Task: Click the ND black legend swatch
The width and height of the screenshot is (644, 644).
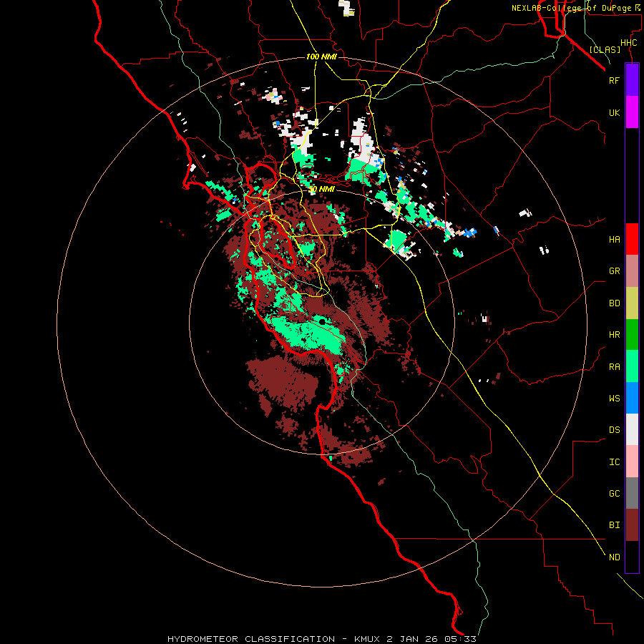Action: (x=632, y=557)
